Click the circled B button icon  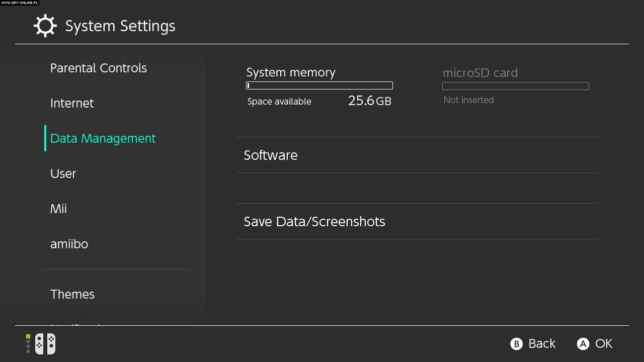[x=516, y=344]
